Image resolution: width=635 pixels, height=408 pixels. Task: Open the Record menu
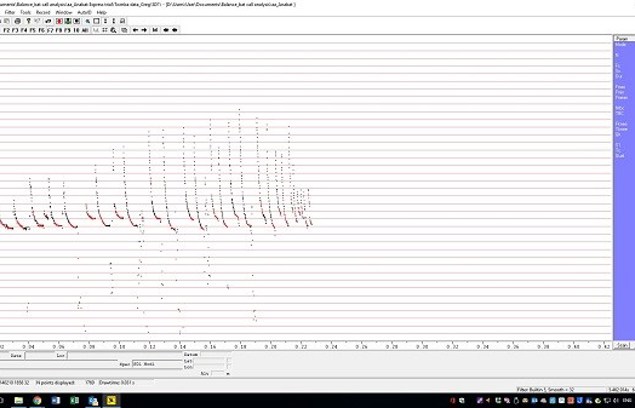43,13
